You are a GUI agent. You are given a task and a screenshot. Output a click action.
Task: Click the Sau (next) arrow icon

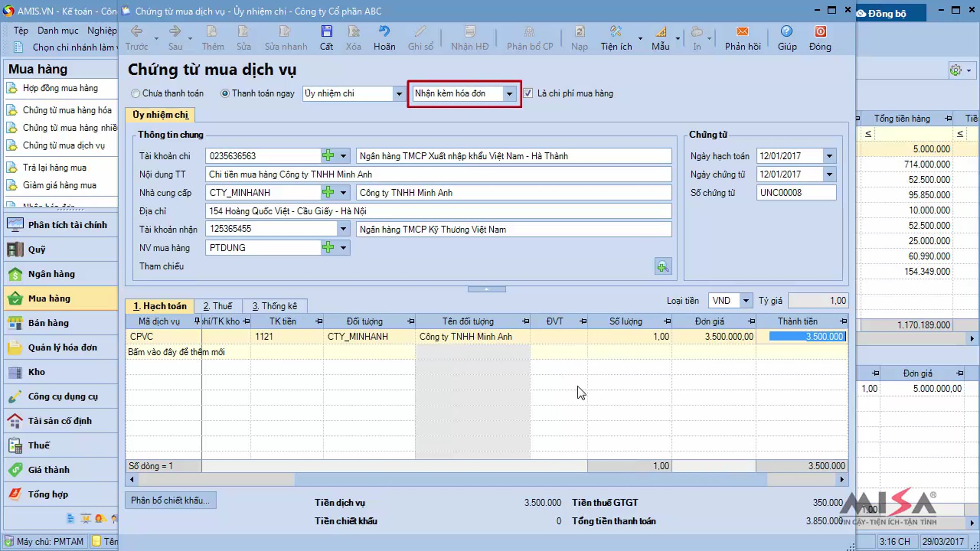coord(175,32)
